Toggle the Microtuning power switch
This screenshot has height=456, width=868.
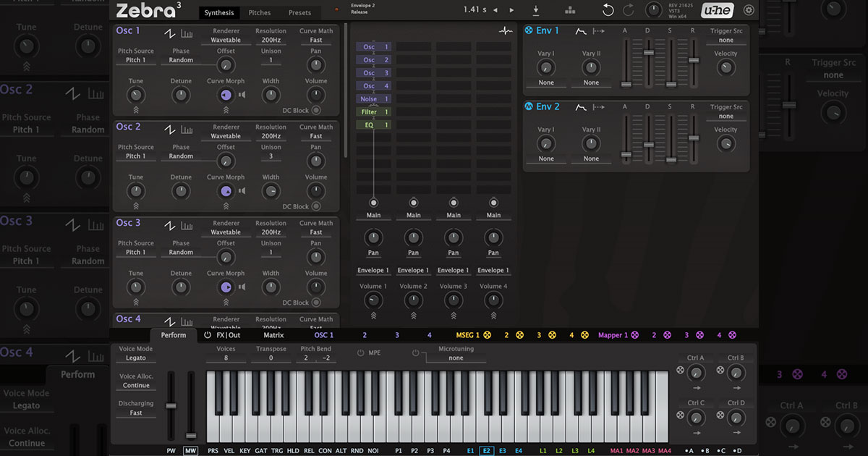pos(416,352)
